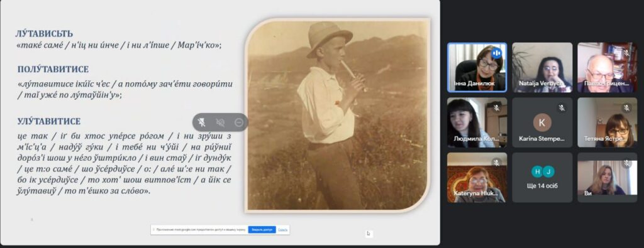Click the Hide link in sharing bar

tap(282, 230)
